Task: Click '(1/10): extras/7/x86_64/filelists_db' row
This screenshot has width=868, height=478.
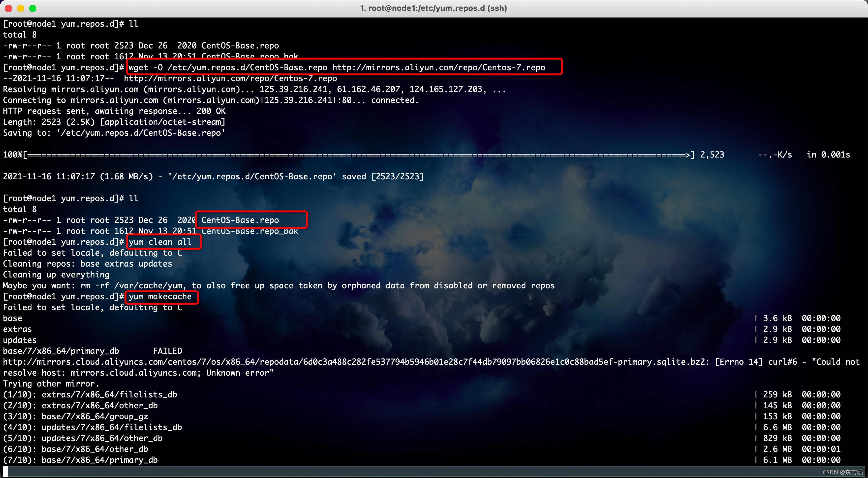Action: click(x=422, y=395)
